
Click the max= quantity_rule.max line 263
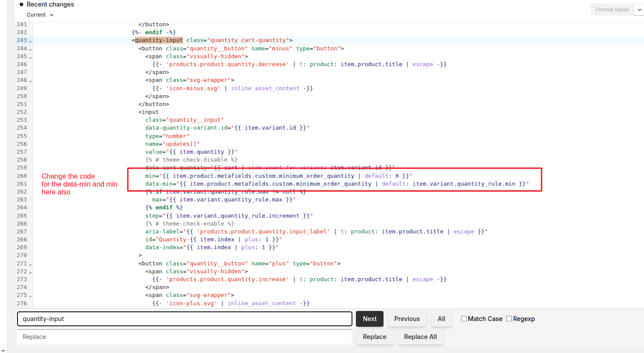click(x=224, y=199)
